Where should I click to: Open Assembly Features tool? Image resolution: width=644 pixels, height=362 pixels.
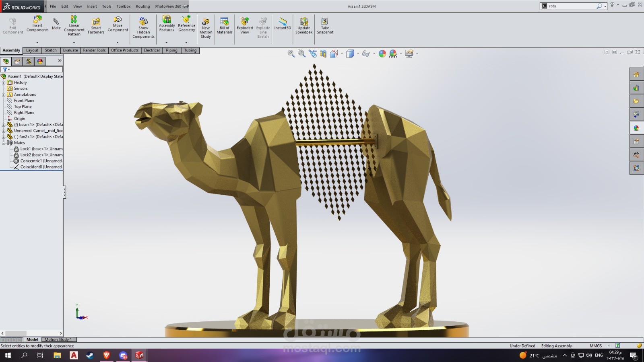point(167,24)
